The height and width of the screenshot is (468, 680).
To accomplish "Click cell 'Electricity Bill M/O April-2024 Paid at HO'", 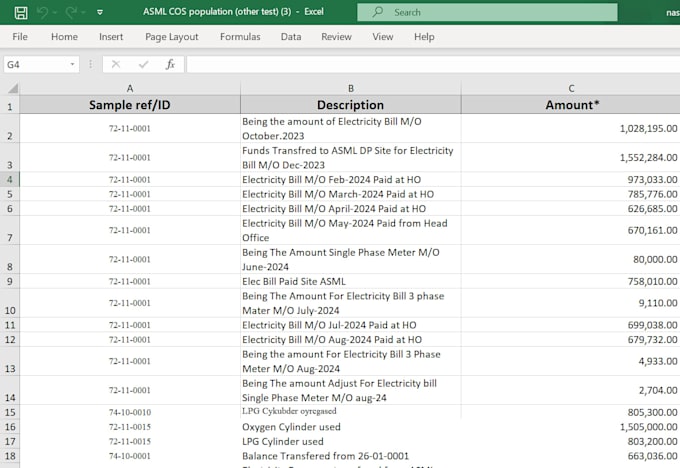I will pyautogui.click(x=350, y=209).
